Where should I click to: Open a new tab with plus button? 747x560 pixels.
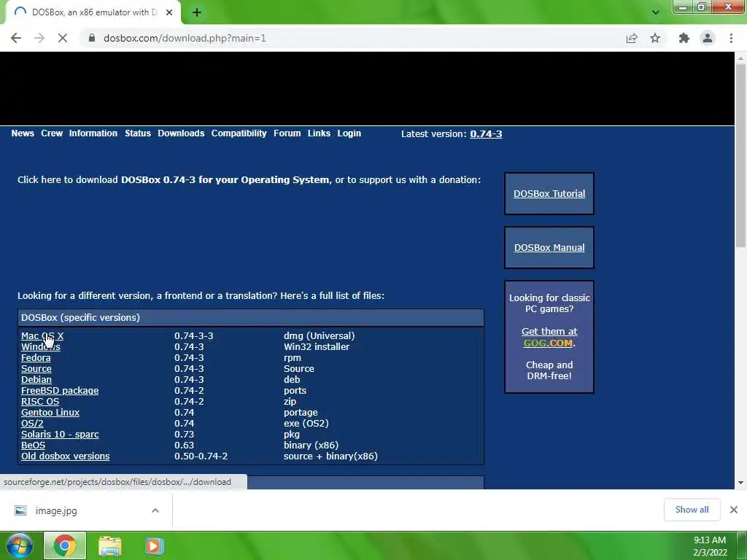(x=197, y=12)
